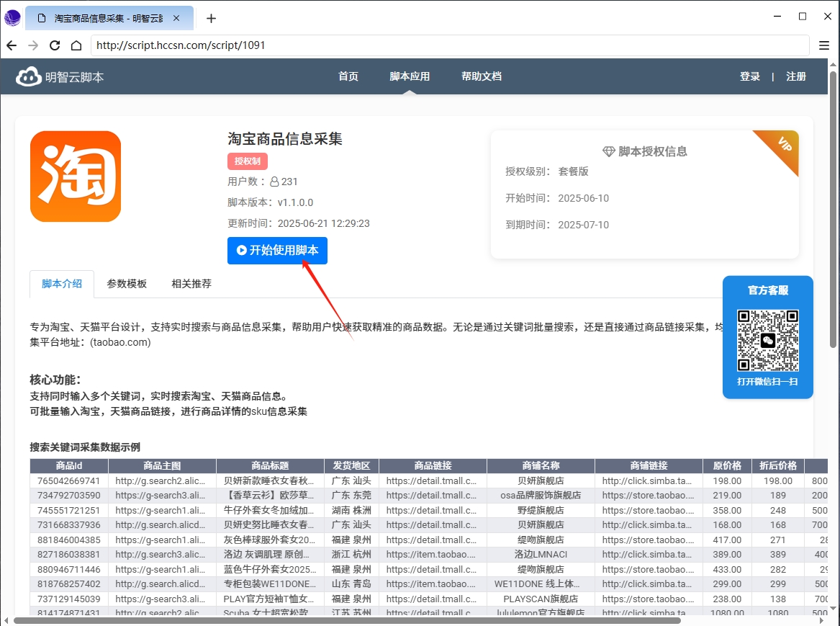Viewport: 840px width, 626px height.
Task: Close the 淘宝商品信息采集 tab
Action: click(x=176, y=18)
